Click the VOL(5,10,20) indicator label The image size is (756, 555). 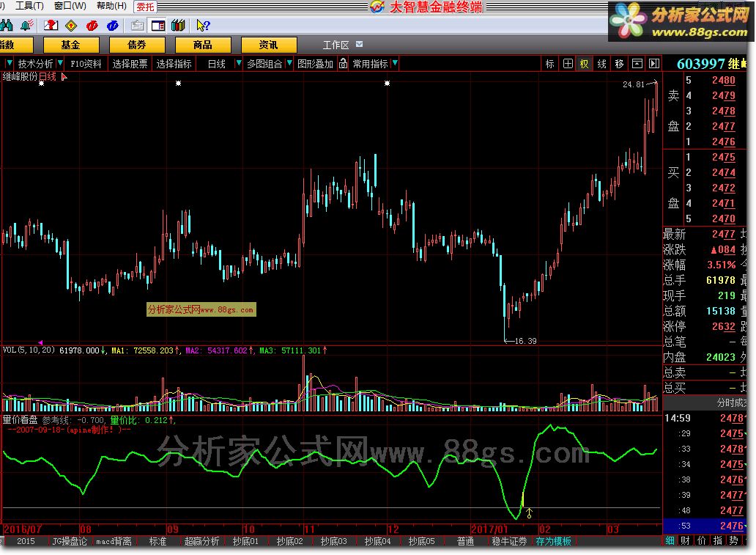pyautogui.click(x=29, y=350)
